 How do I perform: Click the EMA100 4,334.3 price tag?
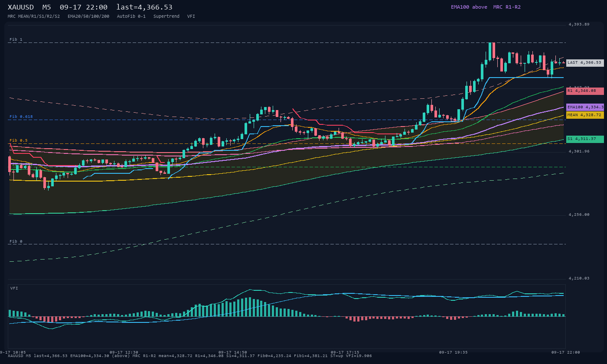pyautogui.click(x=585, y=107)
